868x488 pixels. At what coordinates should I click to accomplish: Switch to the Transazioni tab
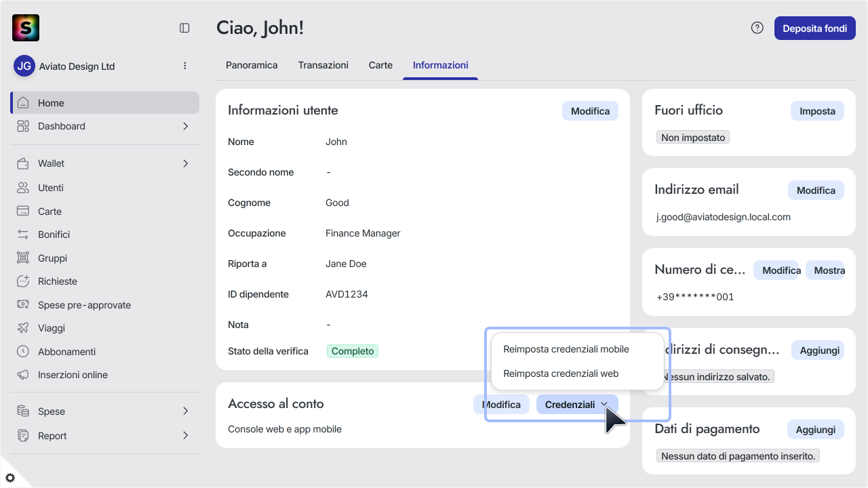click(x=323, y=65)
